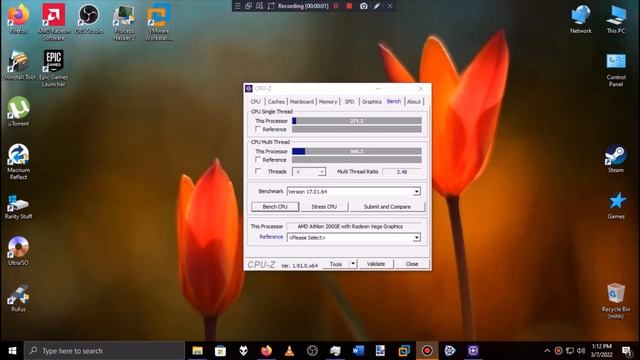The height and width of the screenshot is (360, 640).
Task: Open Rufus desktop shortcut
Action: pyautogui.click(x=18, y=298)
